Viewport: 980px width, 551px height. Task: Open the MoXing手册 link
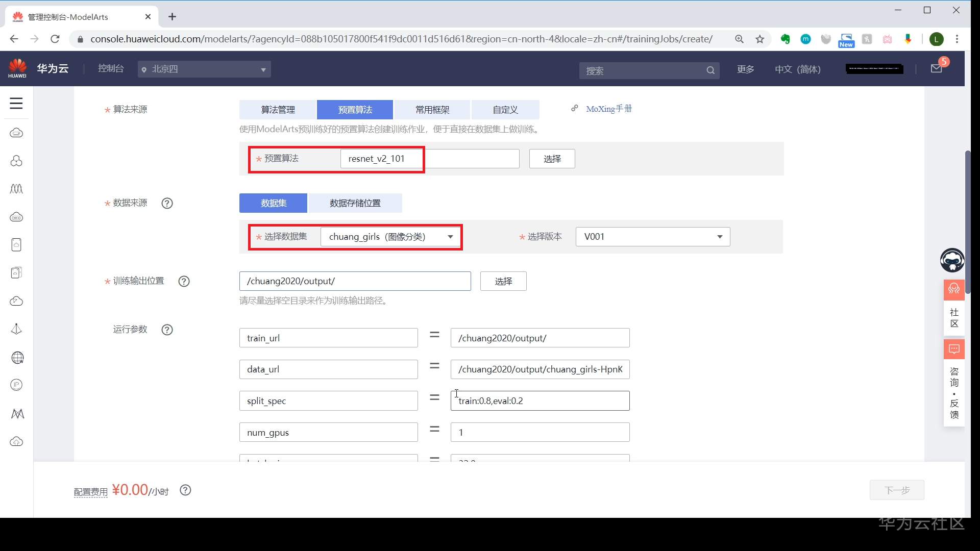(x=608, y=109)
